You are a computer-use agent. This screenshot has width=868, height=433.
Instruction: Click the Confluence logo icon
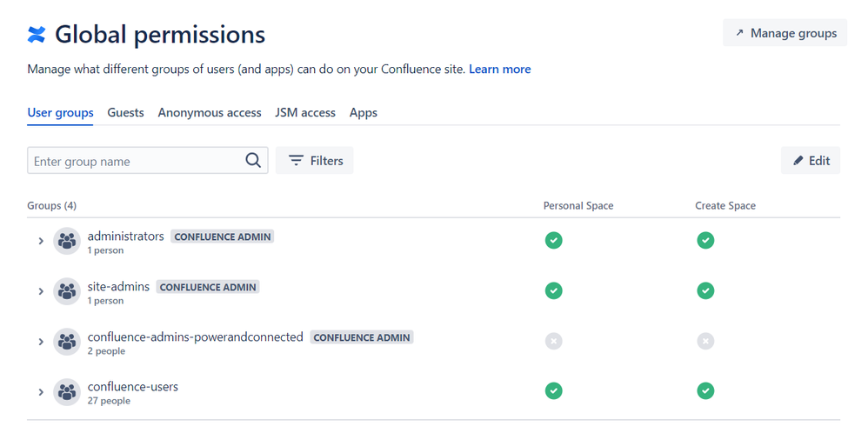[x=37, y=34]
